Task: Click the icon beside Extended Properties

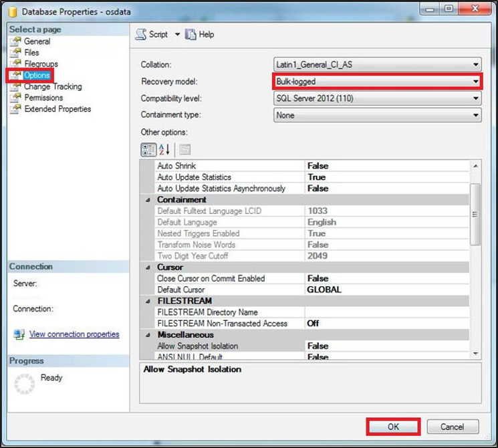Action: tap(15, 109)
